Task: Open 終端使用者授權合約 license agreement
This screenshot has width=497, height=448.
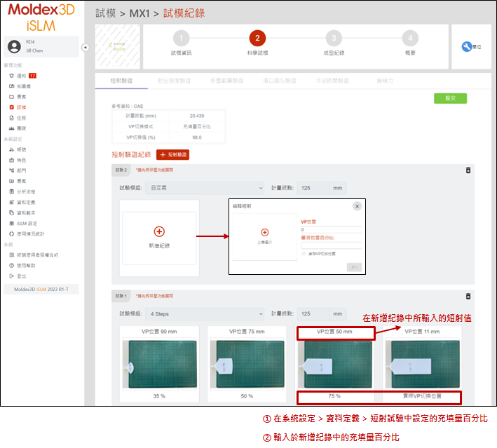Action: click(34, 255)
